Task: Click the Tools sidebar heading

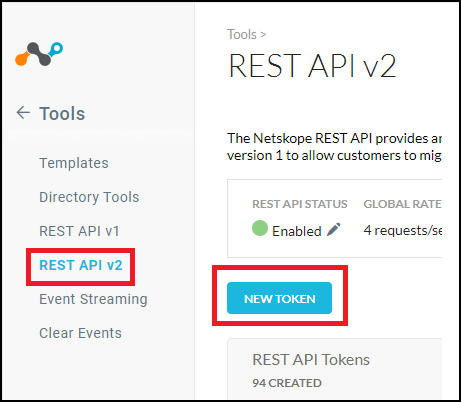Action: 62,114
